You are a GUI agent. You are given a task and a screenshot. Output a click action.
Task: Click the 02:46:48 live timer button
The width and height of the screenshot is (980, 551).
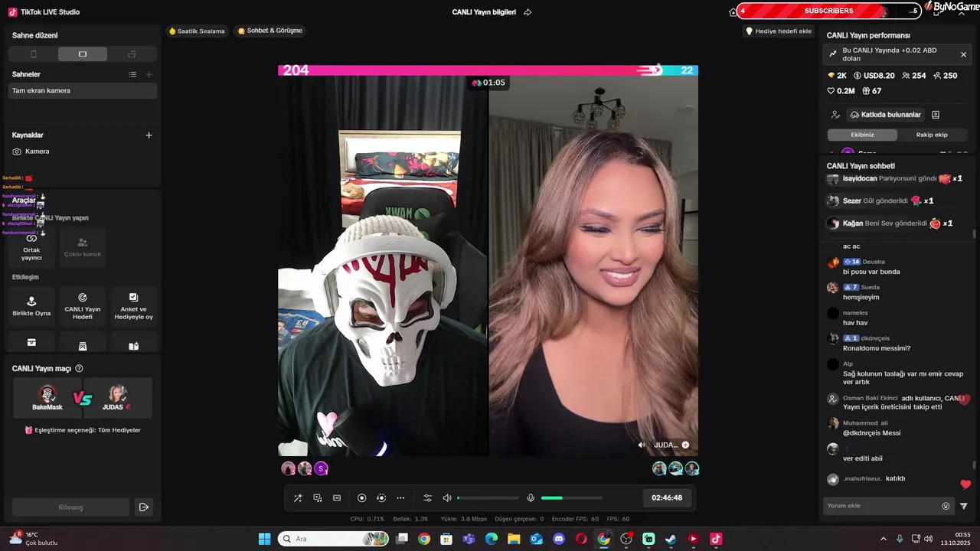click(667, 497)
